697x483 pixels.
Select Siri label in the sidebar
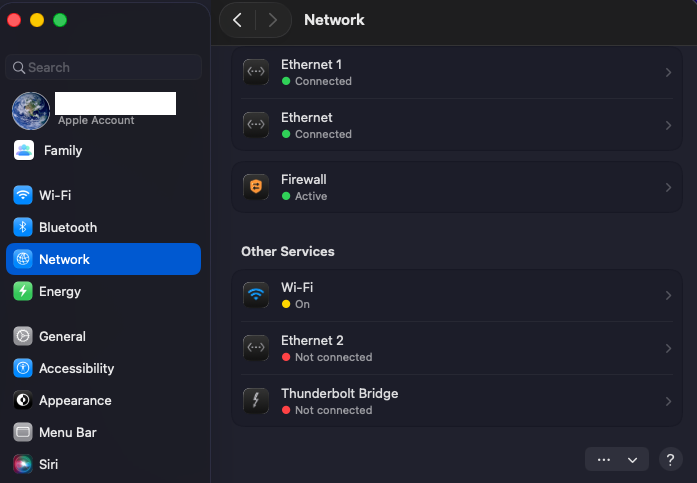click(x=48, y=464)
